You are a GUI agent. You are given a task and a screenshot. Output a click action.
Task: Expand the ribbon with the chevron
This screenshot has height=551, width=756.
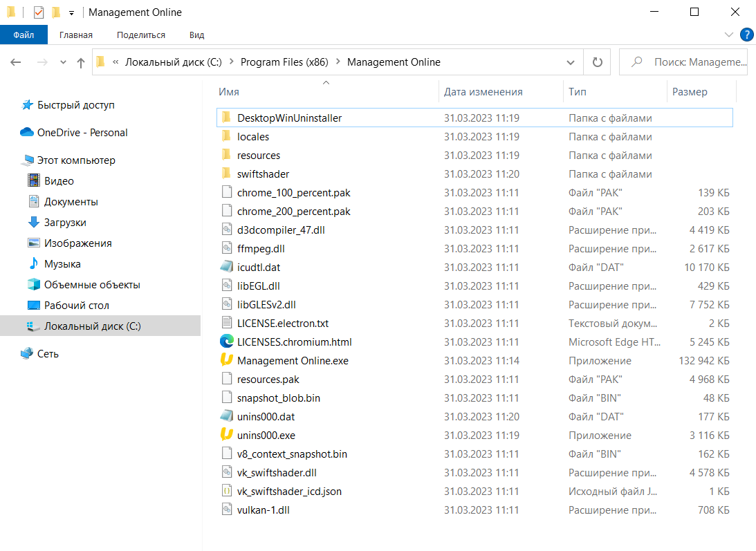pyautogui.click(x=728, y=35)
